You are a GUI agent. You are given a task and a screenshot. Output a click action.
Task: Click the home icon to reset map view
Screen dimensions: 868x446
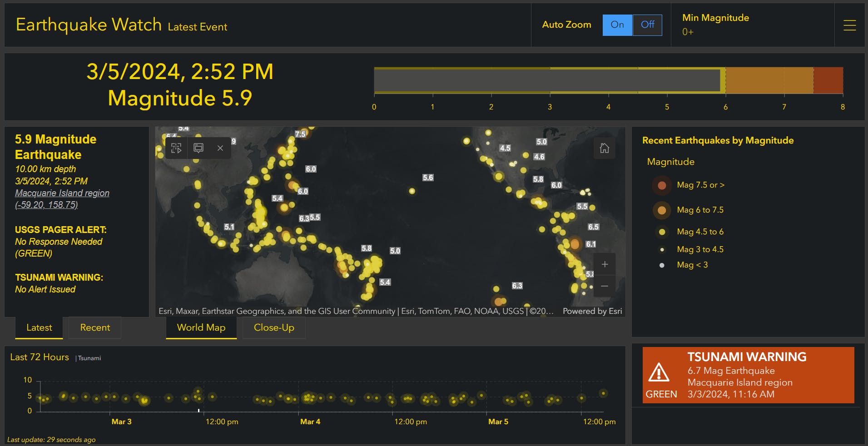pos(605,148)
